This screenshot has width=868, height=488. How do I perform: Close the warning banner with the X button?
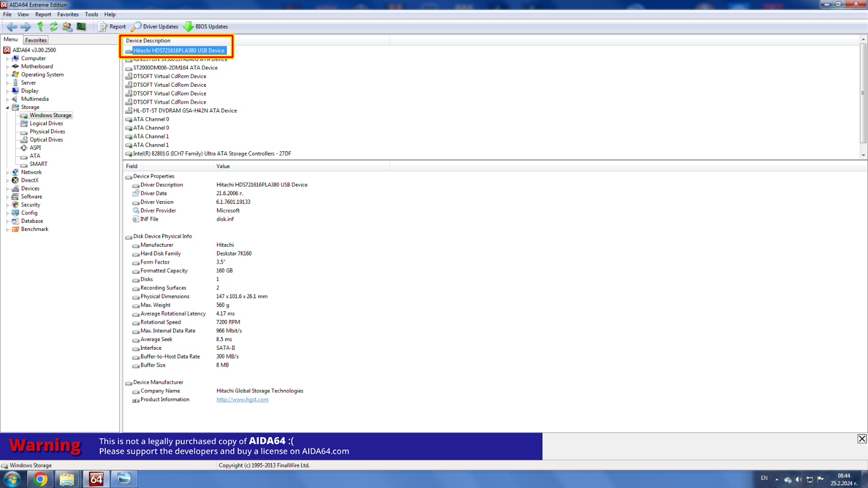tap(862, 439)
